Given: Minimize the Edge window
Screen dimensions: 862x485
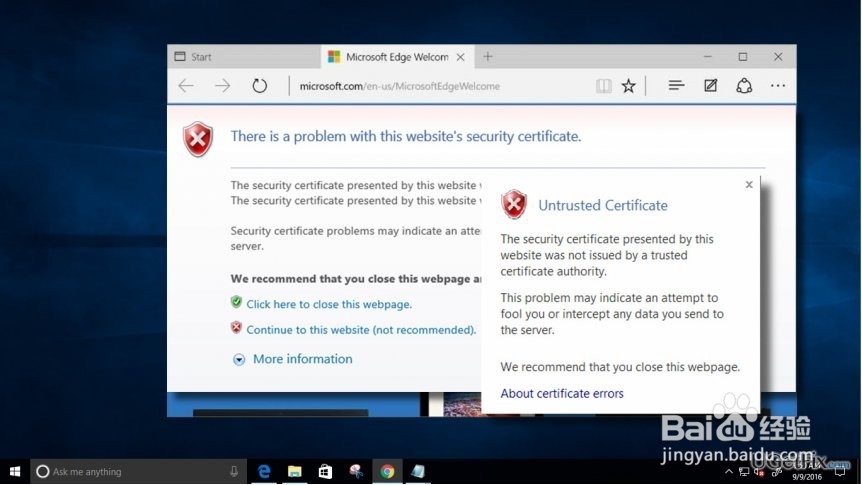Looking at the screenshot, I should pos(708,57).
